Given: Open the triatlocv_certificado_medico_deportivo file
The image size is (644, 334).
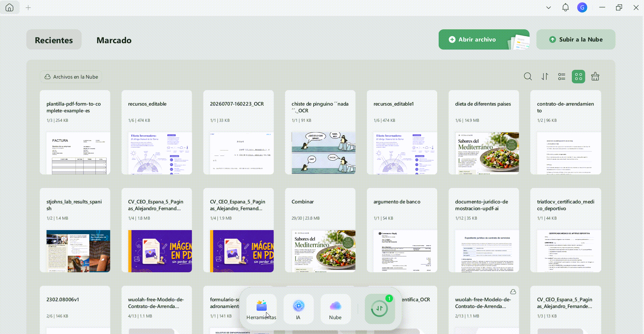Looking at the screenshot, I should (x=566, y=230).
